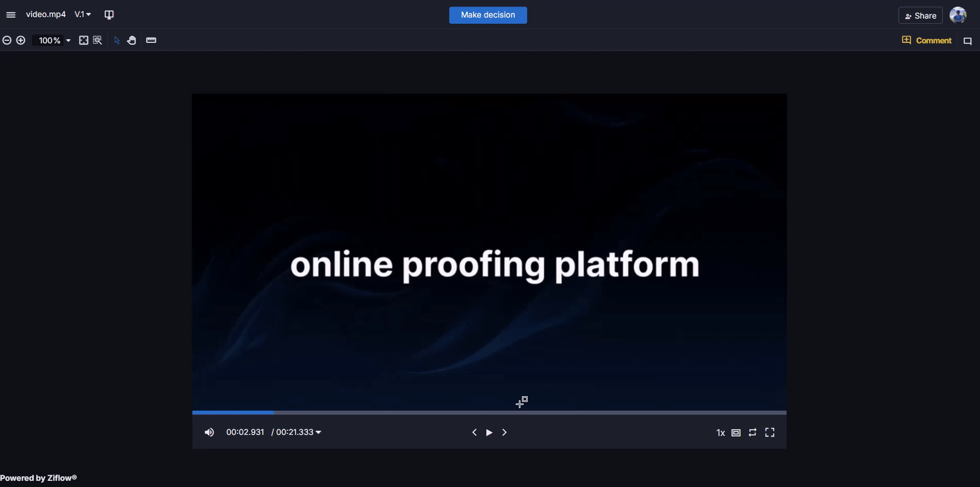Play the video

tap(489, 432)
